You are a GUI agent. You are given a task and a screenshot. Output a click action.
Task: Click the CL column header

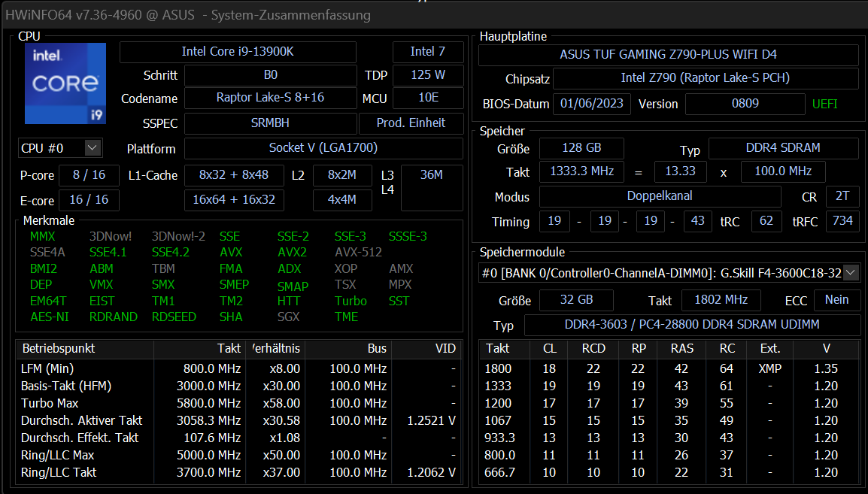pyautogui.click(x=550, y=349)
